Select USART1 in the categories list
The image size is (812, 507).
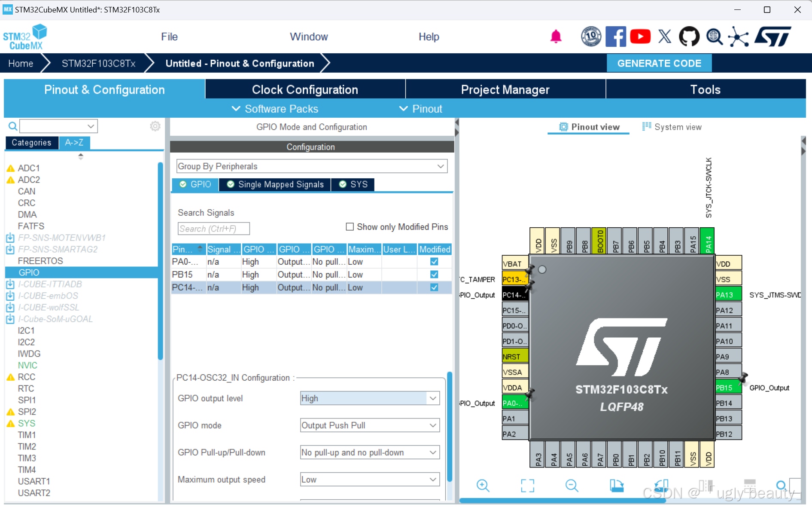click(34, 481)
